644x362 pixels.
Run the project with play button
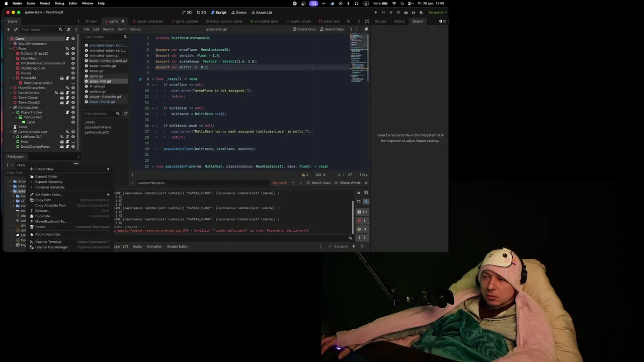tap(376, 13)
